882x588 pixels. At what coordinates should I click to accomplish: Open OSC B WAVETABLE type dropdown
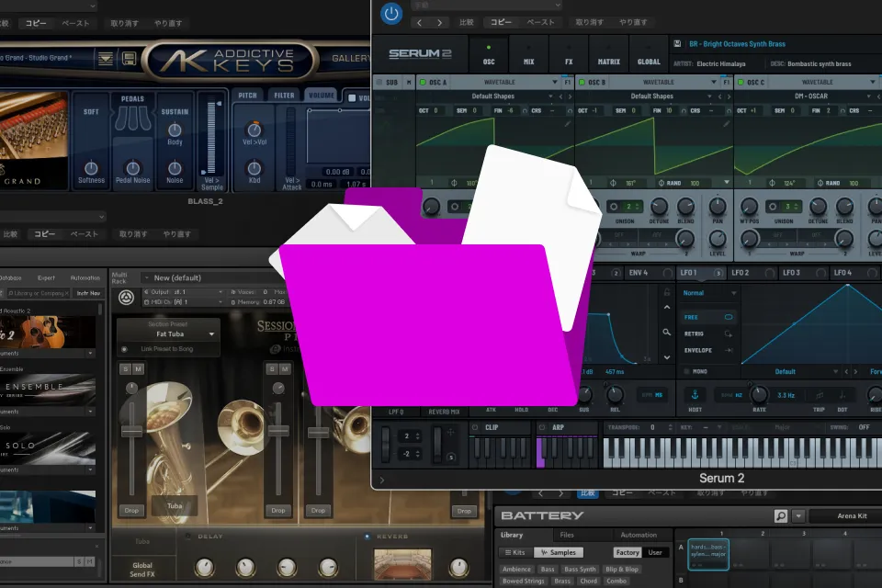[x=714, y=82]
